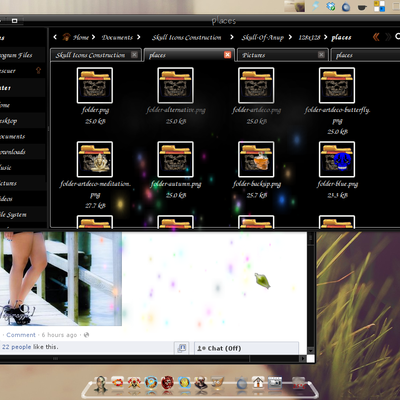Open the colored squares workspace switcher icon
The width and height of the screenshot is (400, 400).
[x=379, y=6]
